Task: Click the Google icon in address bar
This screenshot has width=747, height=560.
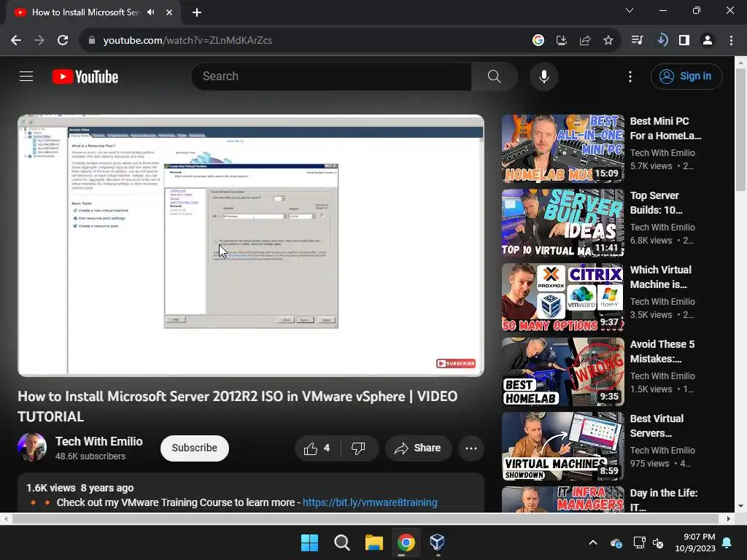Action: pos(538,41)
